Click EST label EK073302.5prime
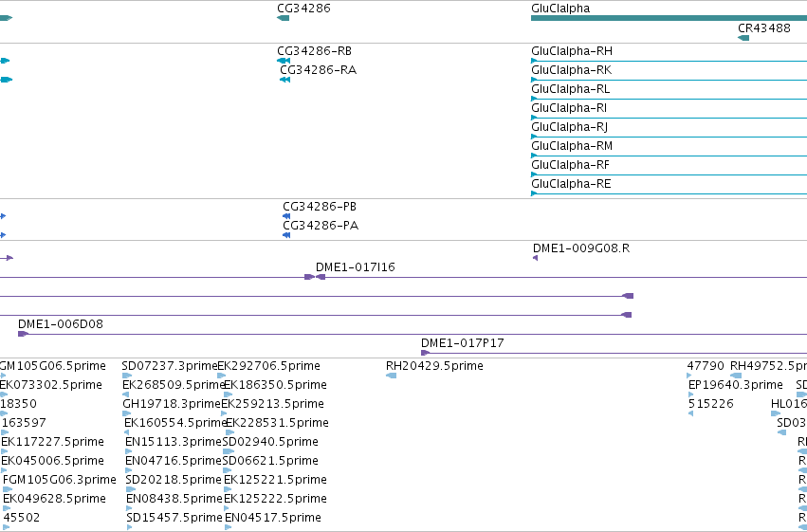The image size is (807, 532). tap(51, 385)
